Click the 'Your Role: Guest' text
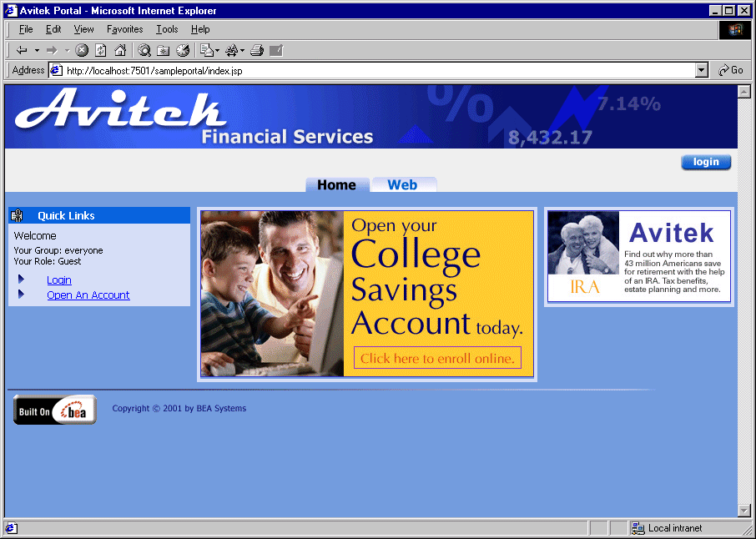 pos(48,261)
